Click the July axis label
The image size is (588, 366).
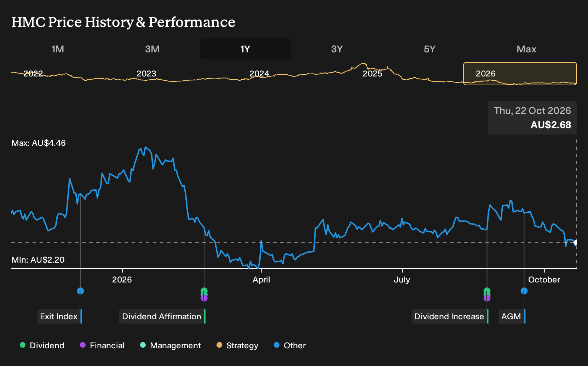tap(402, 280)
